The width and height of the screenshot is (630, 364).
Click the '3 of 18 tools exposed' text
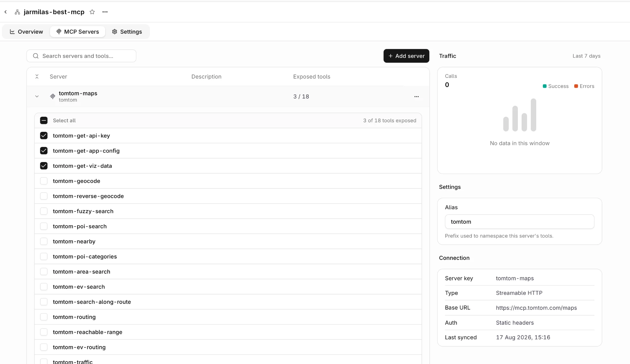[x=390, y=120]
